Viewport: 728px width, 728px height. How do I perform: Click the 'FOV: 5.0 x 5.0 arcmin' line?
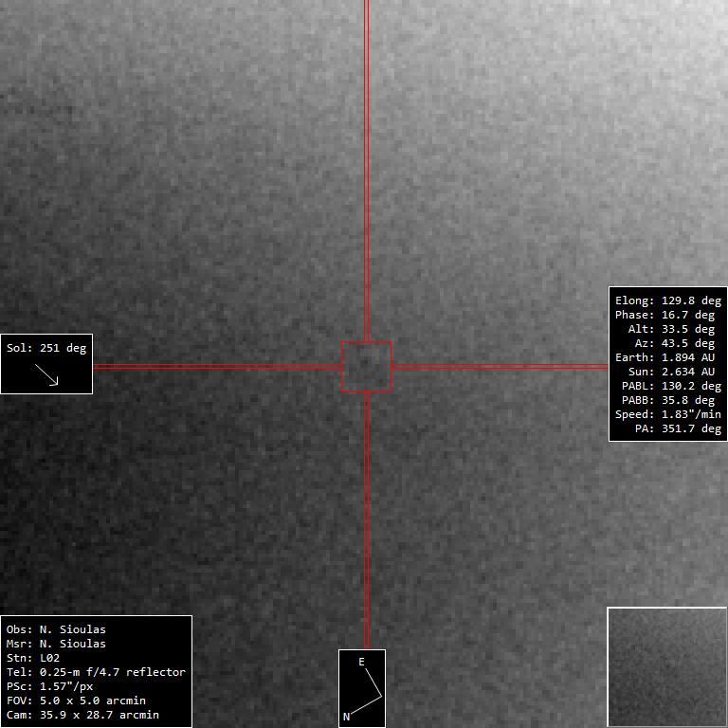(76, 701)
